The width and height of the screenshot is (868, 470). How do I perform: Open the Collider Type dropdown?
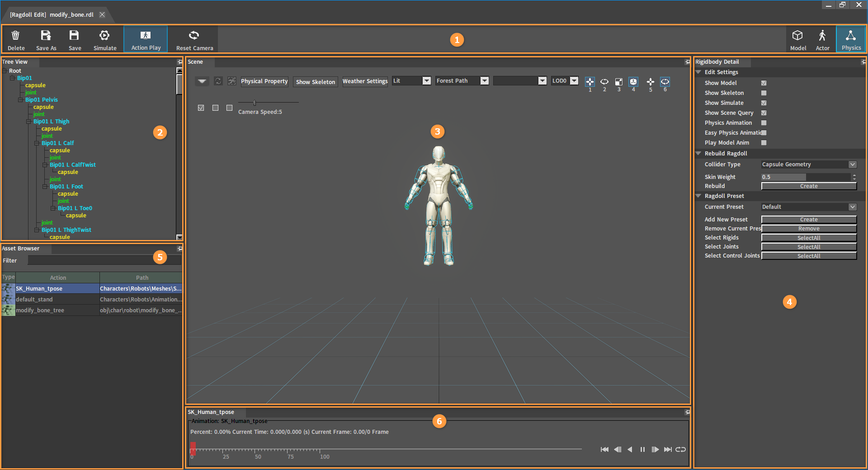click(809, 164)
